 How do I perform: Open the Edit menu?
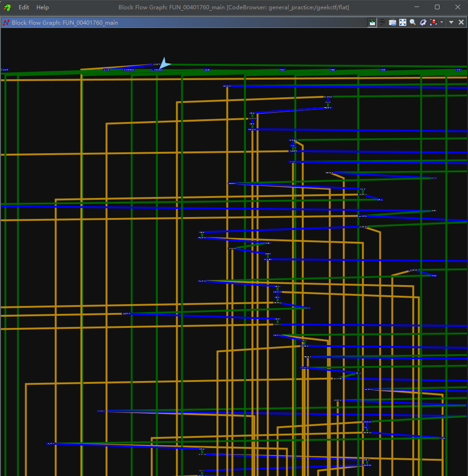point(24,7)
